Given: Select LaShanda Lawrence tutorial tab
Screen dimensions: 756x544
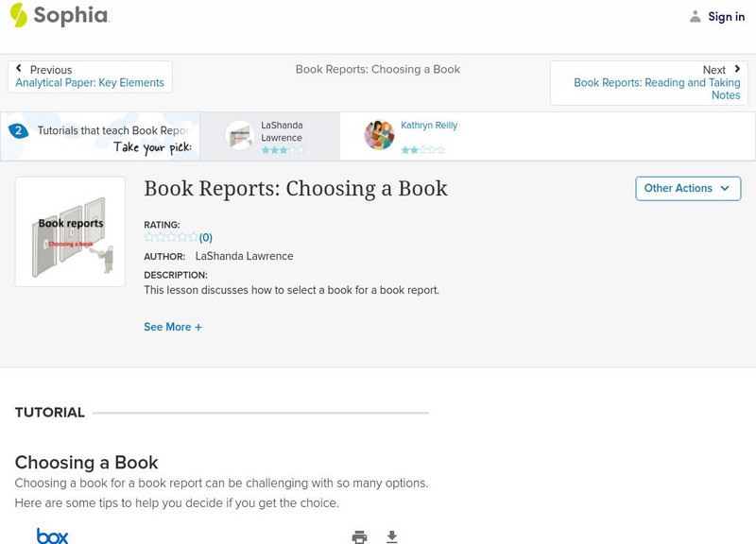Looking at the screenshot, I should pos(282,136).
